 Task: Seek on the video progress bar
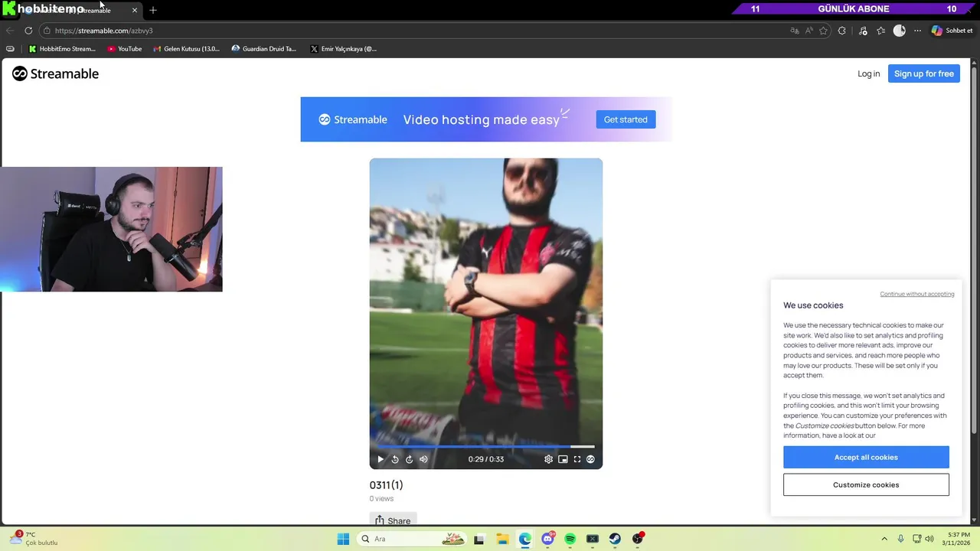(x=485, y=446)
